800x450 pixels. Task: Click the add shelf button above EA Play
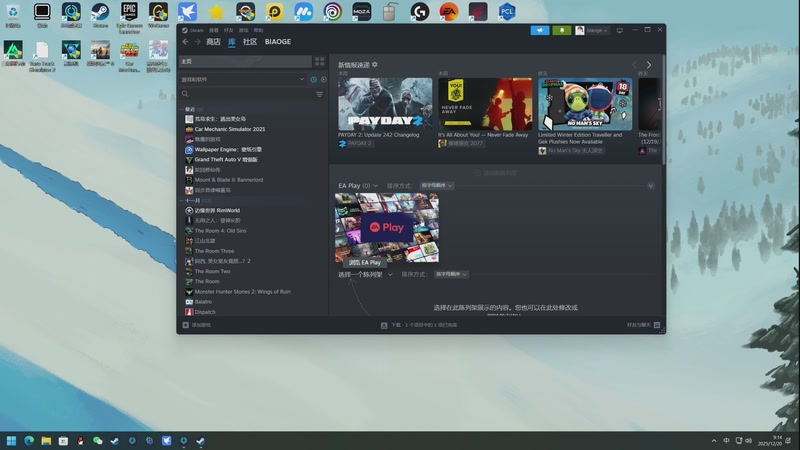[495, 173]
